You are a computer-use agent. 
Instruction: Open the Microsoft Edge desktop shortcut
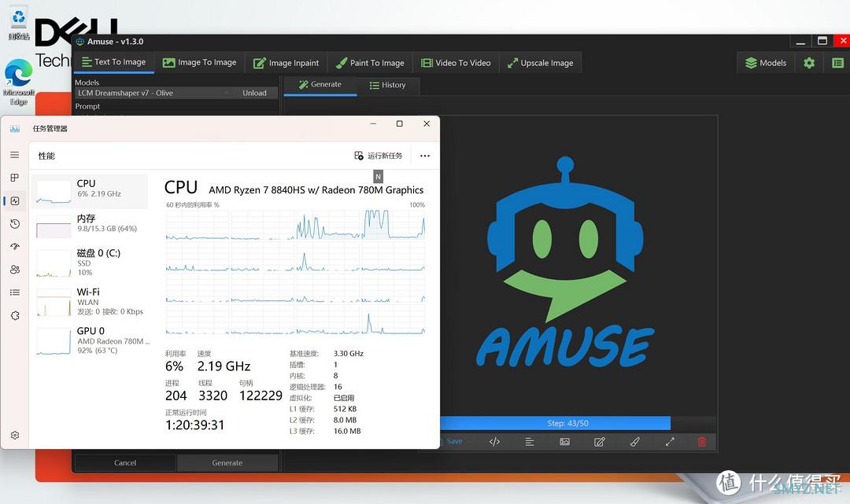pyautogui.click(x=18, y=81)
